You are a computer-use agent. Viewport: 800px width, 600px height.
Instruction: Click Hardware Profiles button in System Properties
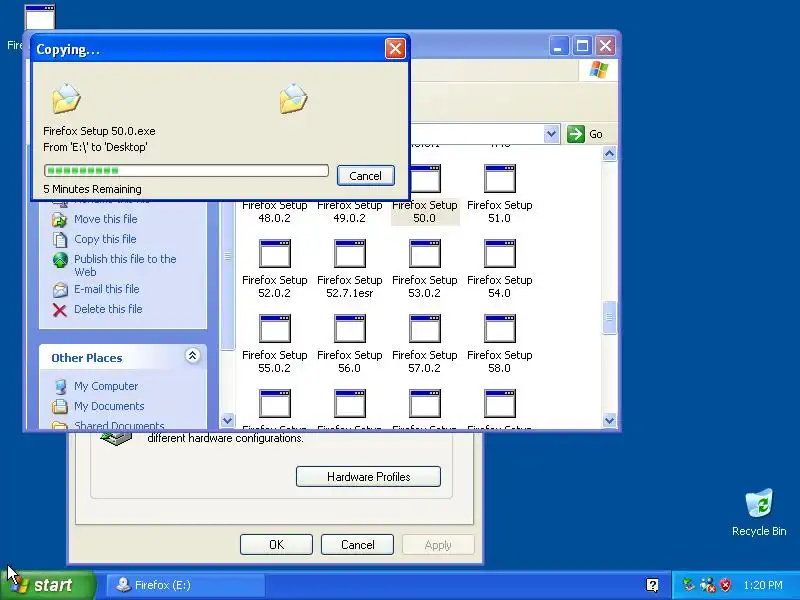368,477
